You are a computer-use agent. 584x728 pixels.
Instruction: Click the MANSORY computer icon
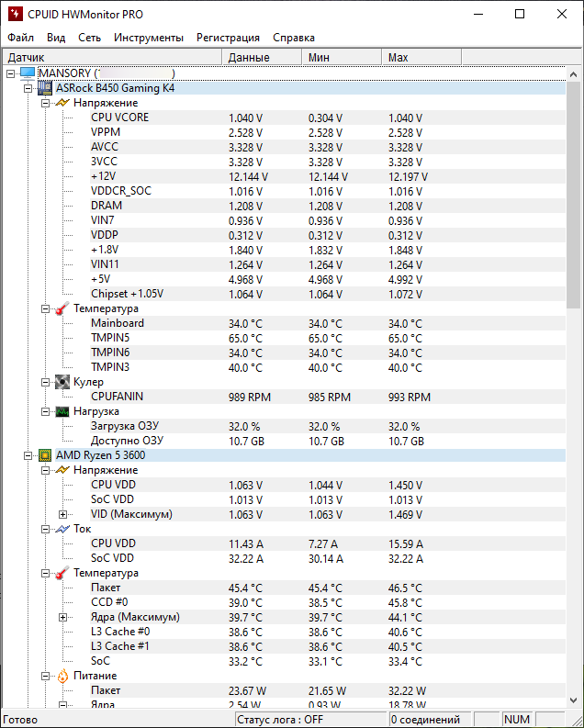click(x=28, y=73)
